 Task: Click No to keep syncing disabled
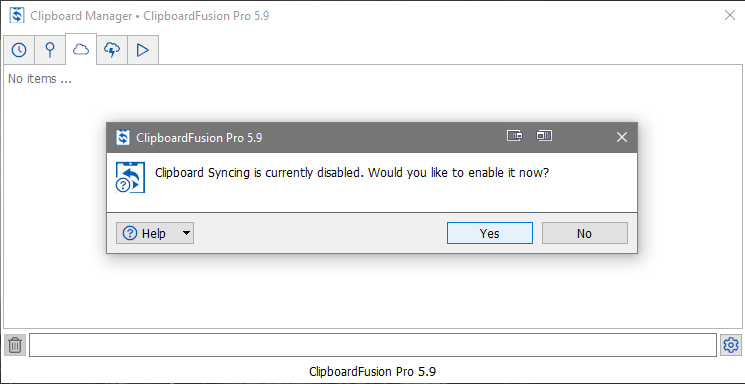click(584, 233)
